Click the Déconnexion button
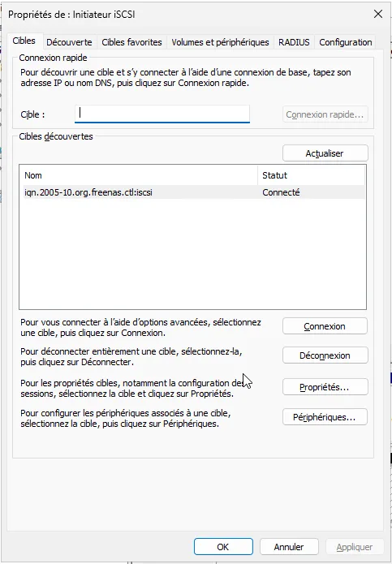This screenshot has height=564, width=392. [x=325, y=355]
